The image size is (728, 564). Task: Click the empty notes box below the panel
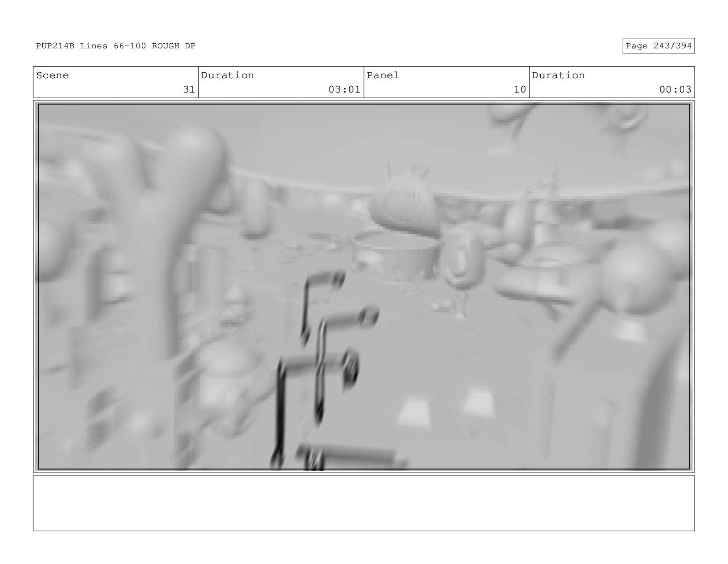(x=364, y=503)
